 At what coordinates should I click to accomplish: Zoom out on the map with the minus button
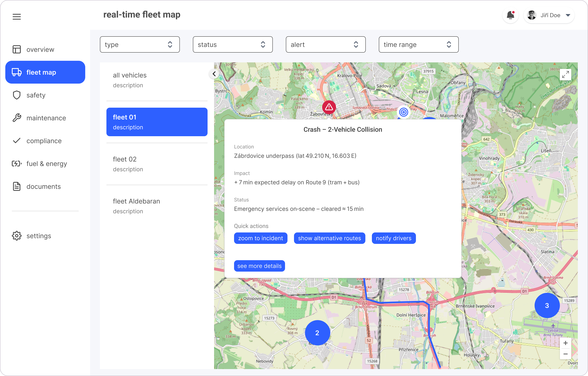[565, 354]
